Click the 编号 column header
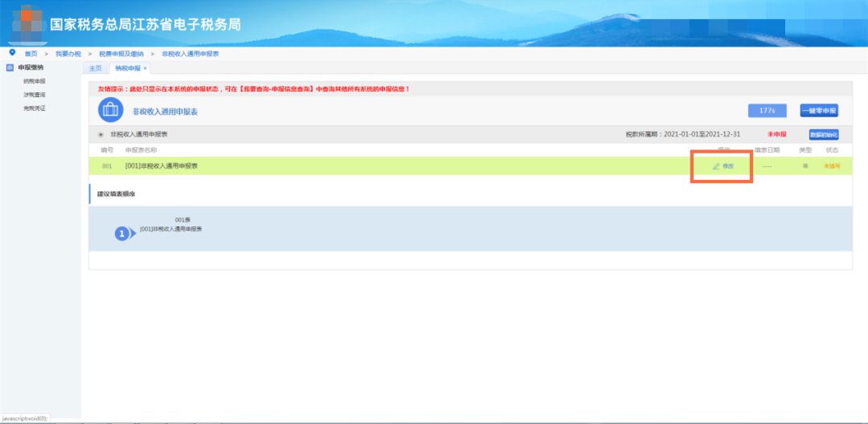868x424 pixels. click(107, 150)
